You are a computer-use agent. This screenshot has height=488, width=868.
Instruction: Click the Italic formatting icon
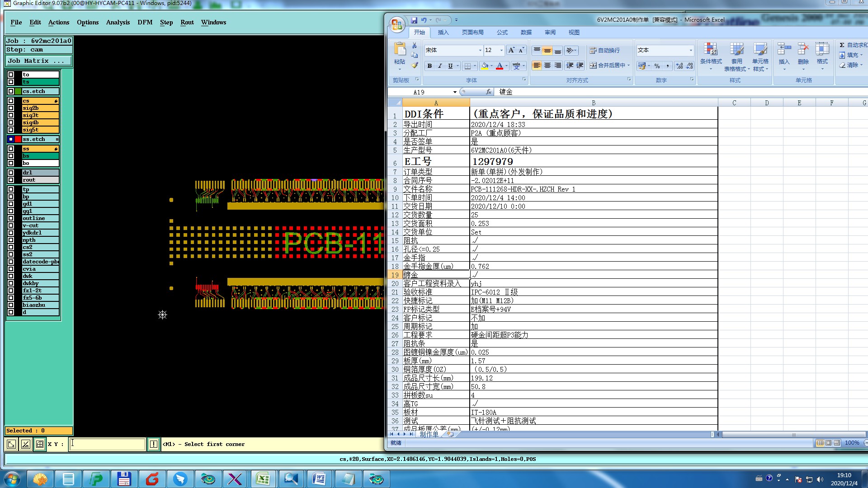click(x=440, y=66)
